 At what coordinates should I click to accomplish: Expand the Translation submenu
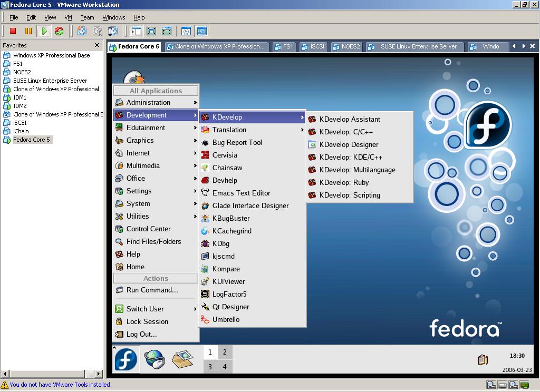(x=252, y=130)
